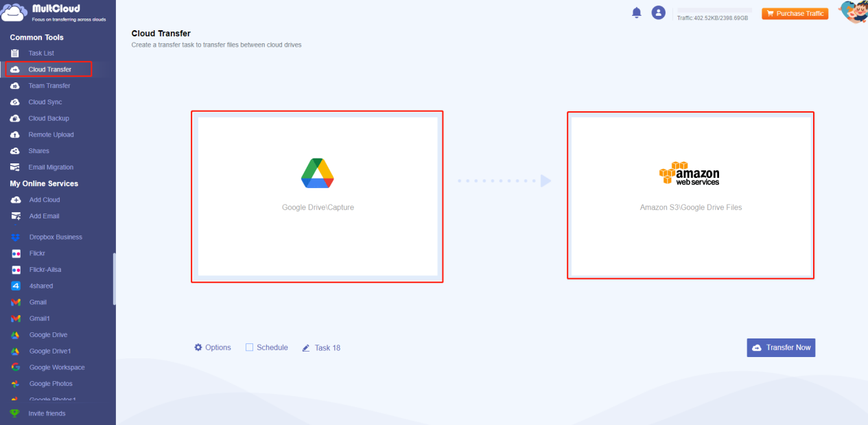Viewport: 868px width, 425px height.
Task: Click the Invite friends trophy icon
Action: pyautogui.click(x=14, y=413)
